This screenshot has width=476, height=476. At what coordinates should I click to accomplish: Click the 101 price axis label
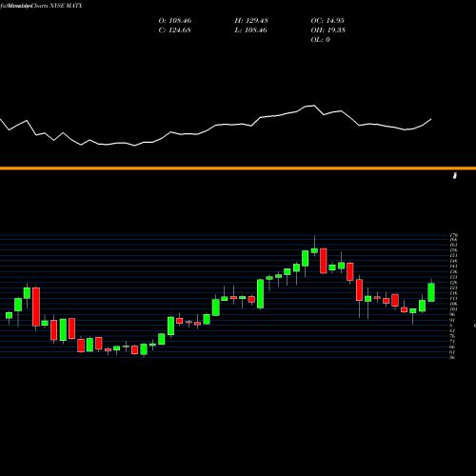point(453,309)
